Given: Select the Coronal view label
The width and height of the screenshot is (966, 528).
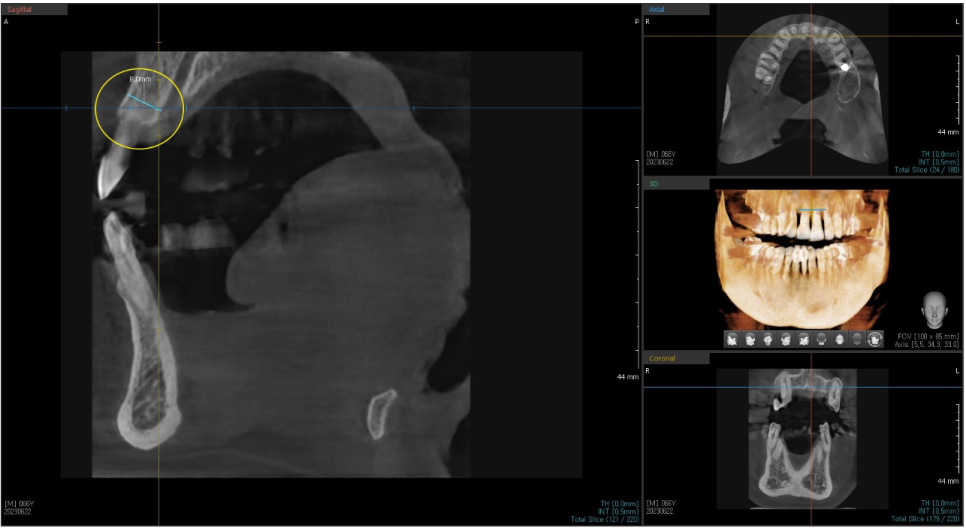Looking at the screenshot, I should (662, 358).
